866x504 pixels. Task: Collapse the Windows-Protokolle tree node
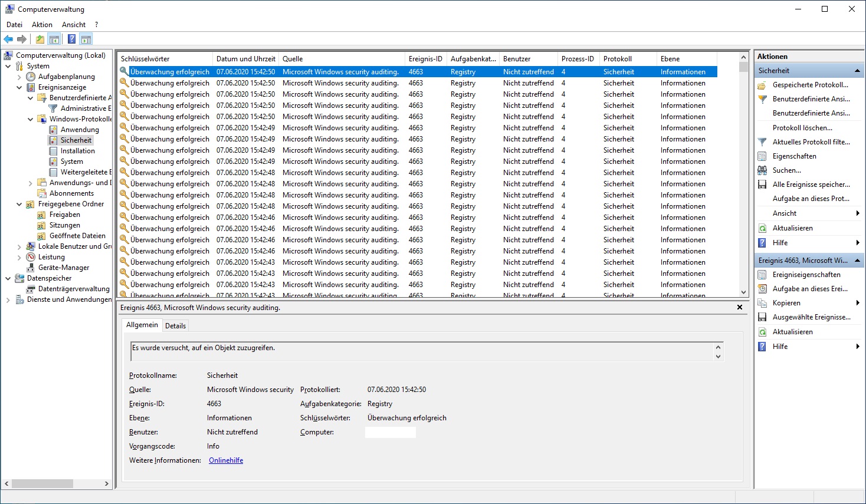click(31, 119)
